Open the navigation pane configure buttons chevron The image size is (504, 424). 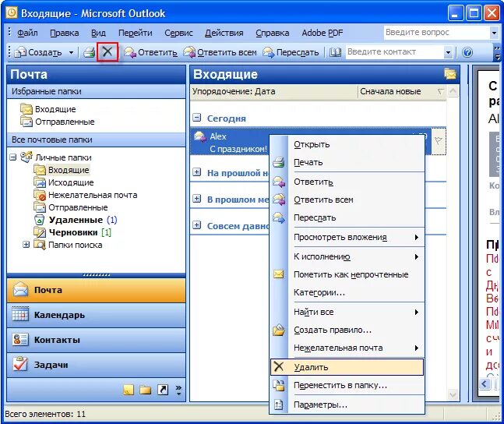coord(178,390)
